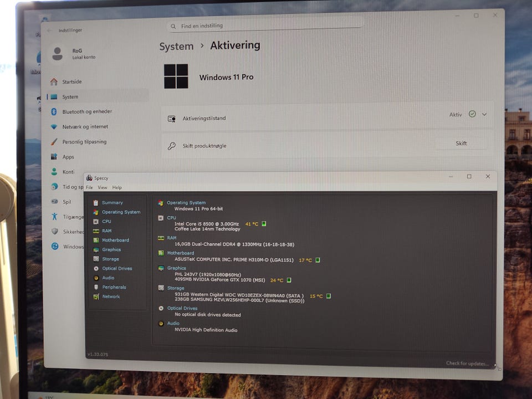Open the Help menu in Speccy

(x=117, y=187)
